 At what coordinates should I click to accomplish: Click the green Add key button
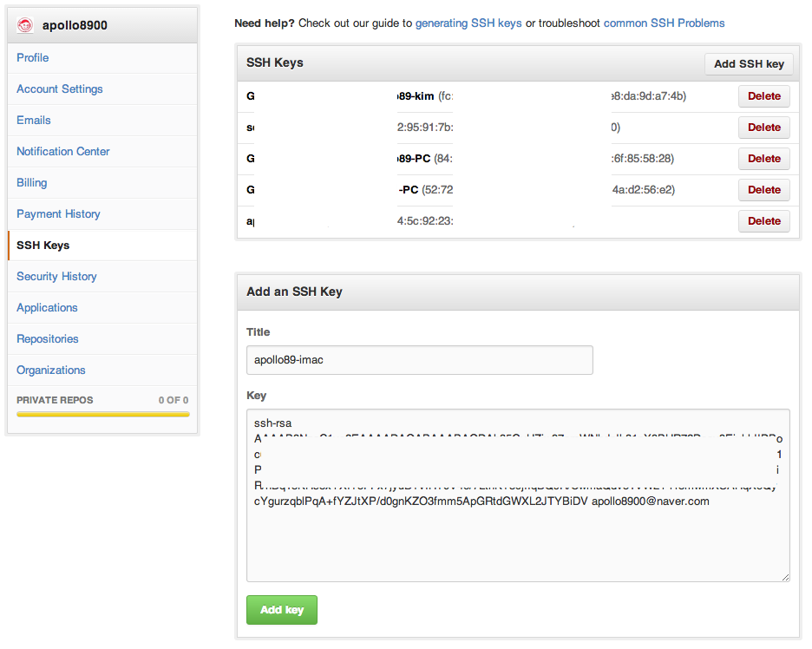(282, 610)
